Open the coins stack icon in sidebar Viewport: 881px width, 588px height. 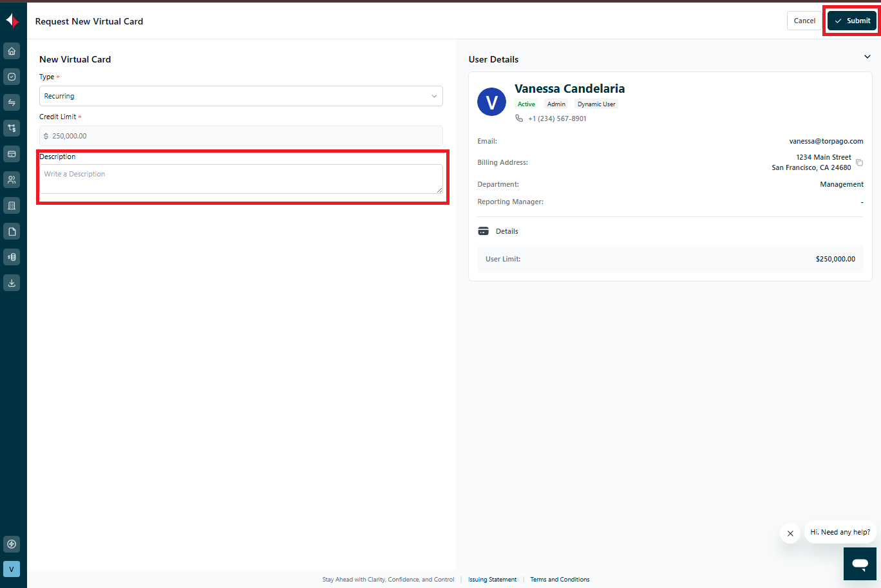click(12, 257)
